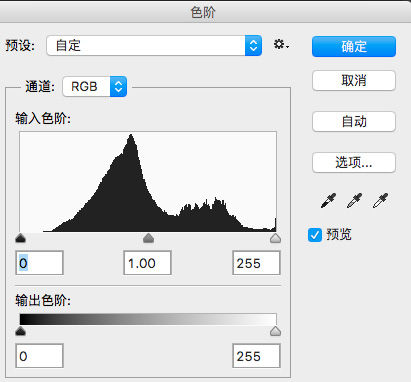Viewport: 411px width, 382px height.
Task: Open the 预设 preset dropdown
Action: pos(154,46)
